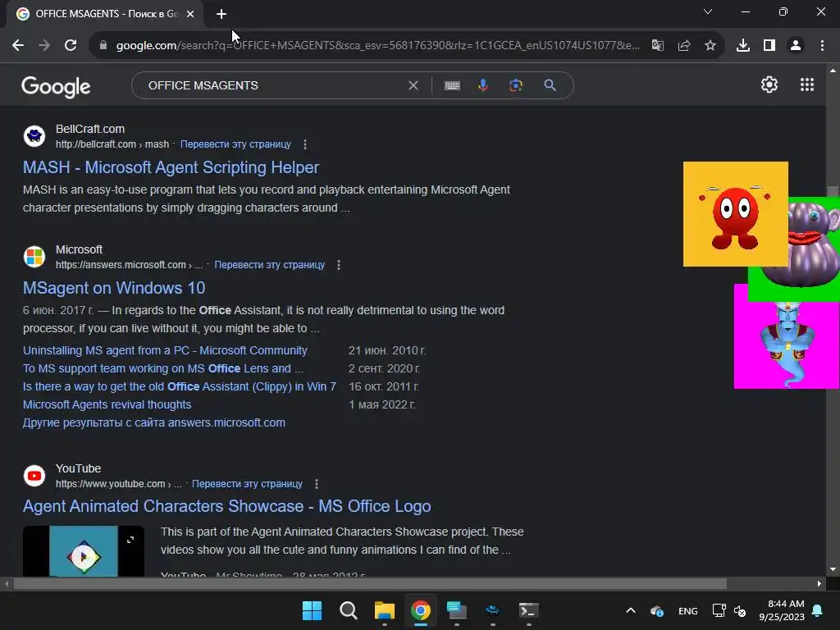The image size is (840, 630).
Task: Bookmark this page with the star icon
Action: coord(710,46)
